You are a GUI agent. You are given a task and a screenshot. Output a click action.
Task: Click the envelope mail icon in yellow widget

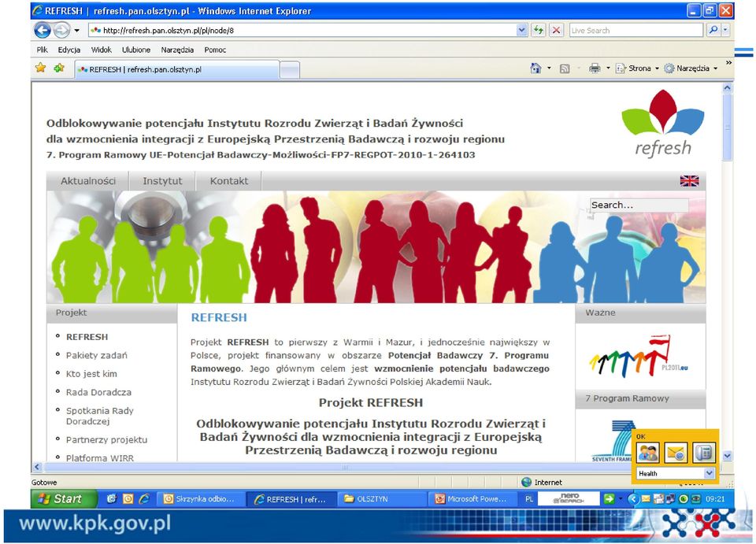[x=676, y=453]
